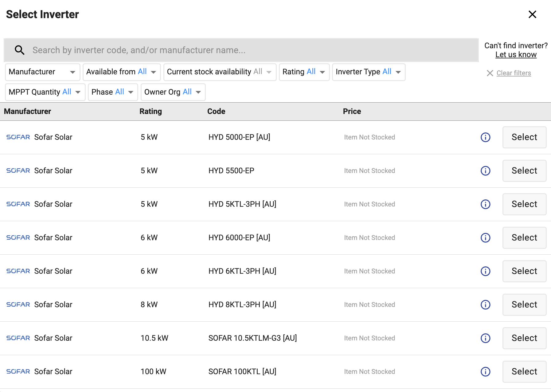Click Sofar logo in HYD 6000-EP [AU] row
Image resolution: width=551 pixels, height=392 pixels.
pos(18,237)
